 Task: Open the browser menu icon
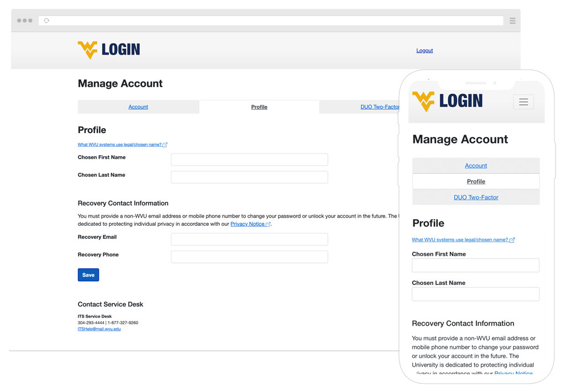[x=512, y=20]
